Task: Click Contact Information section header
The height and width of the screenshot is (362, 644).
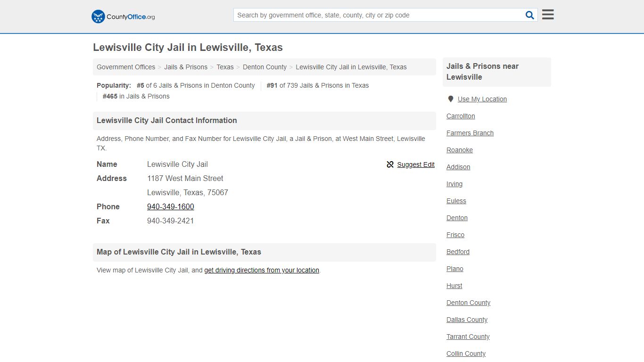Action: (x=264, y=121)
